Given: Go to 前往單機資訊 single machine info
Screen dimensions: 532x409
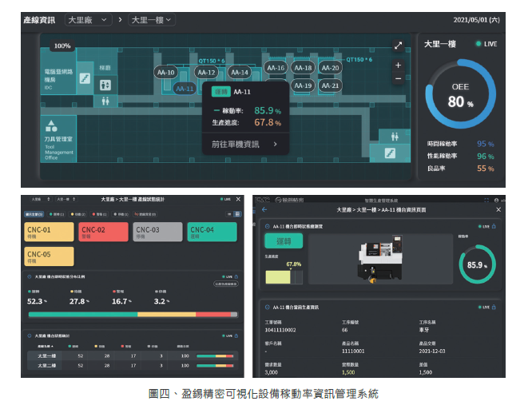Looking at the screenshot, I should 245,145.
